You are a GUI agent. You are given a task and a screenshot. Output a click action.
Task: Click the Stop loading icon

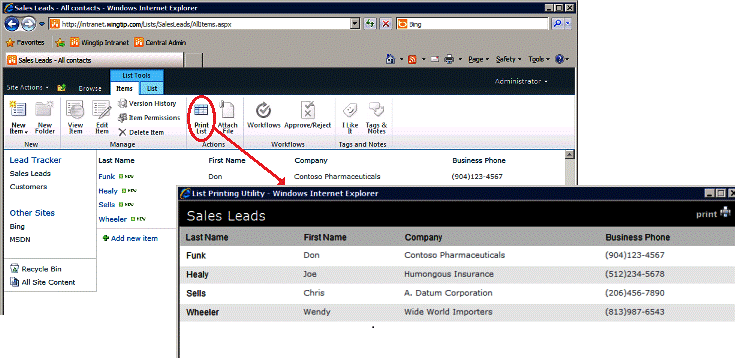click(x=386, y=24)
